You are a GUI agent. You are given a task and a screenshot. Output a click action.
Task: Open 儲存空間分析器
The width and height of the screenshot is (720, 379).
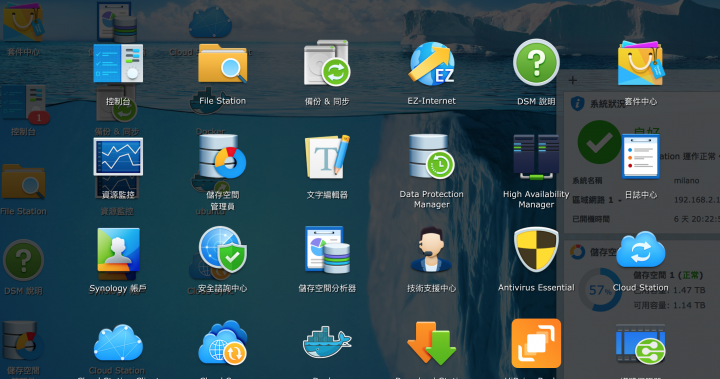327,250
